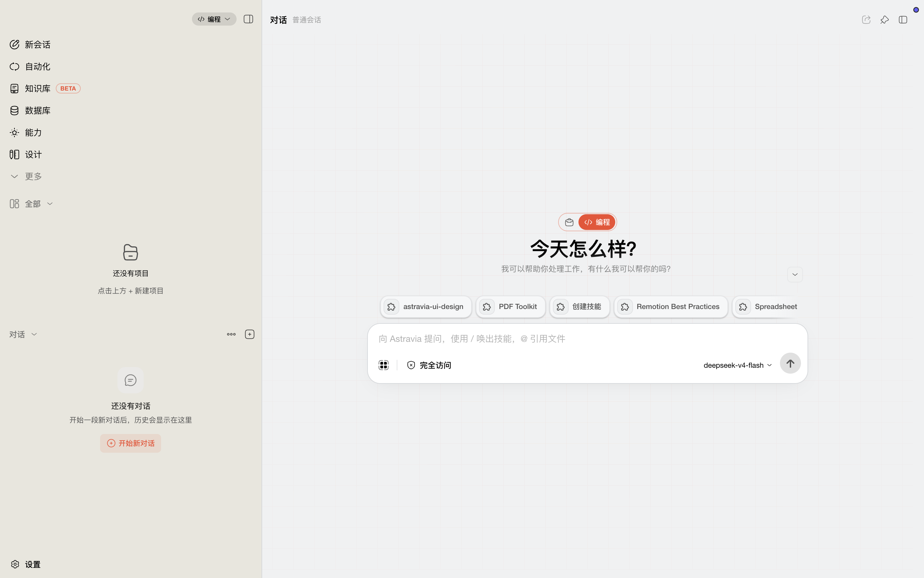The width and height of the screenshot is (924, 578).
Task: Open the three-dot conversation options
Action: point(231,335)
